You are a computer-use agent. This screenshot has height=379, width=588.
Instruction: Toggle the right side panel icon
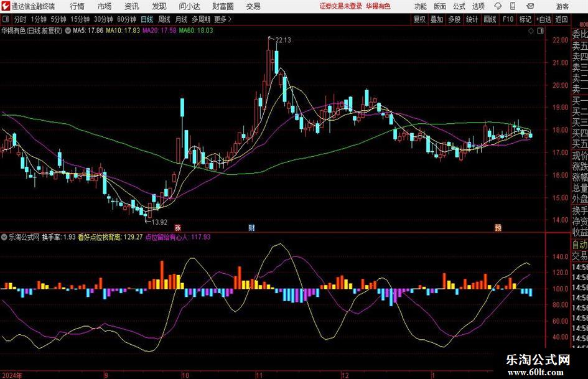click(540, 31)
